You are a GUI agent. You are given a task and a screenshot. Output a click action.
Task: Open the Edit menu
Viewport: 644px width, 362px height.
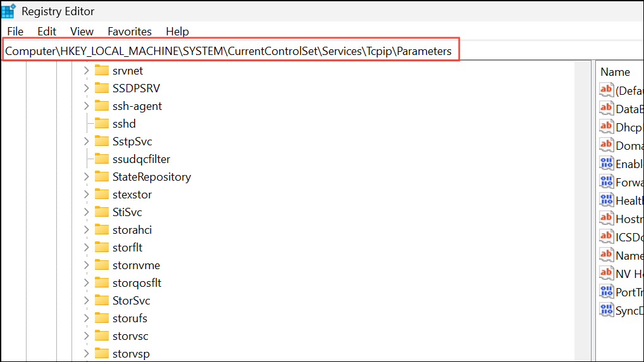(x=47, y=32)
